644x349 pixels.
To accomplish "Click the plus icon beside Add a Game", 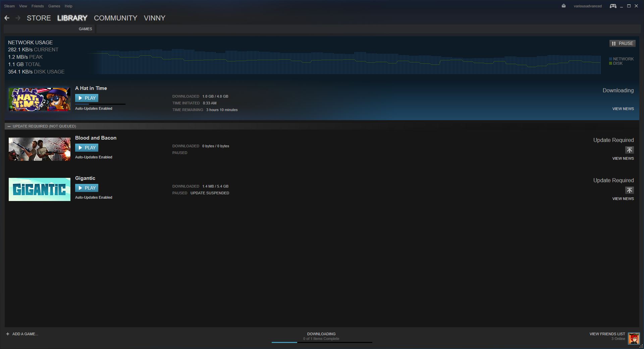I will point(8,334).
